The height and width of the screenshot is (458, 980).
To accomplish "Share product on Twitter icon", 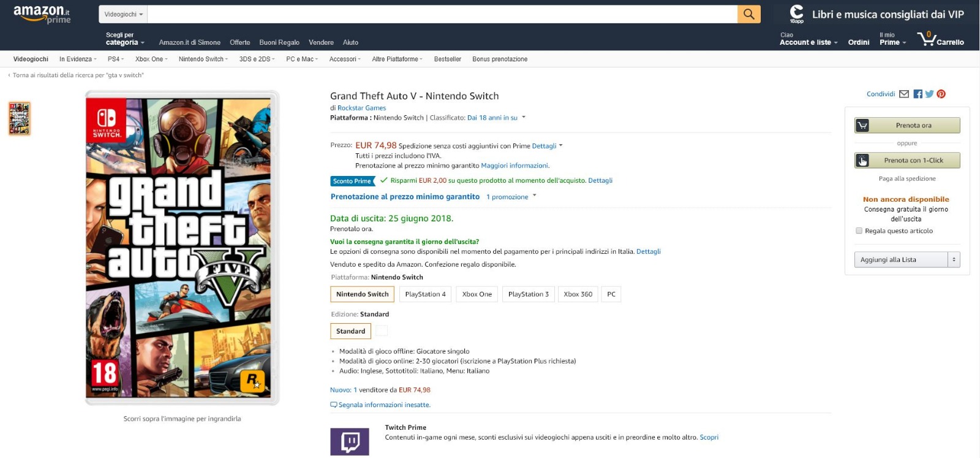I will [929, 94].
